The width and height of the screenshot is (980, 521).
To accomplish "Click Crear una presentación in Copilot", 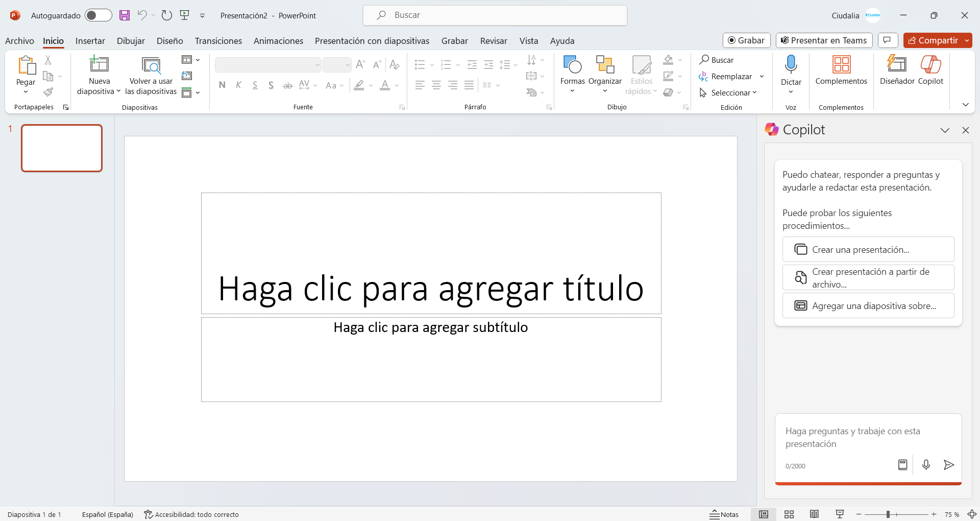I will (868, 249).
